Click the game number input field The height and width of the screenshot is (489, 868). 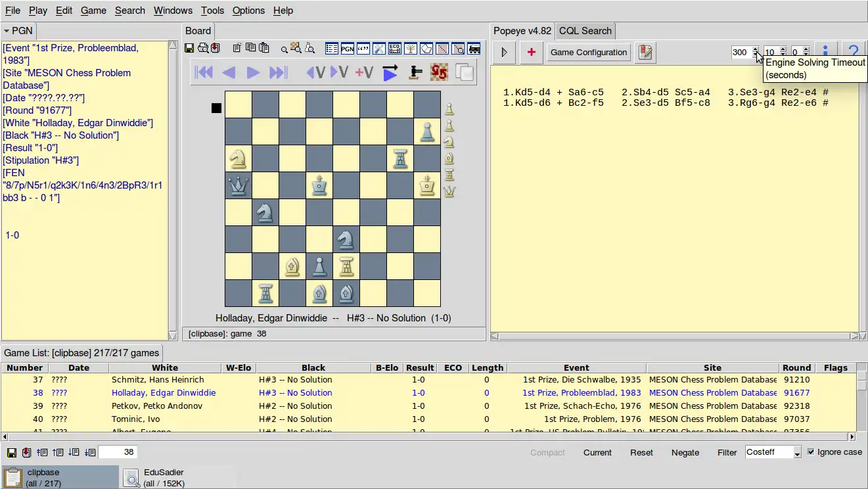[118, 452]
